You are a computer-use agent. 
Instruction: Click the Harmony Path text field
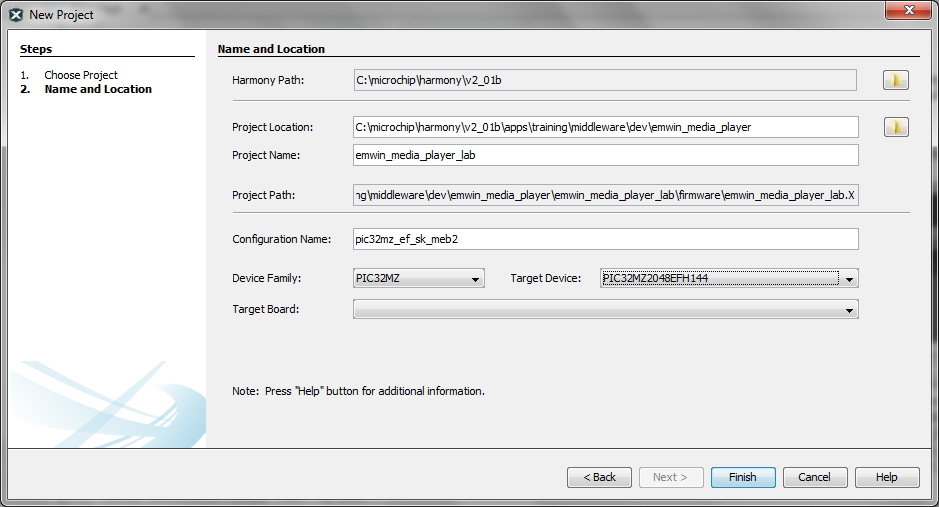click(x=605, y=80)
